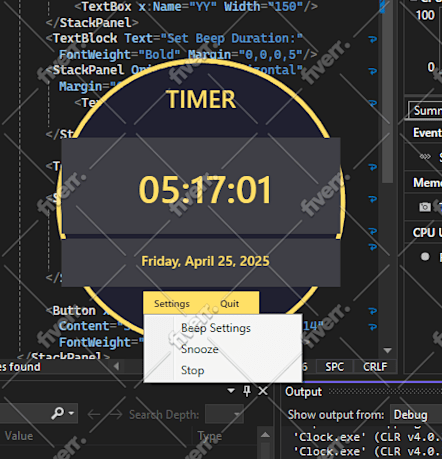Viewport: 442px width, 459px height.
Task: Click the Value column header
Action: point(19,436)
